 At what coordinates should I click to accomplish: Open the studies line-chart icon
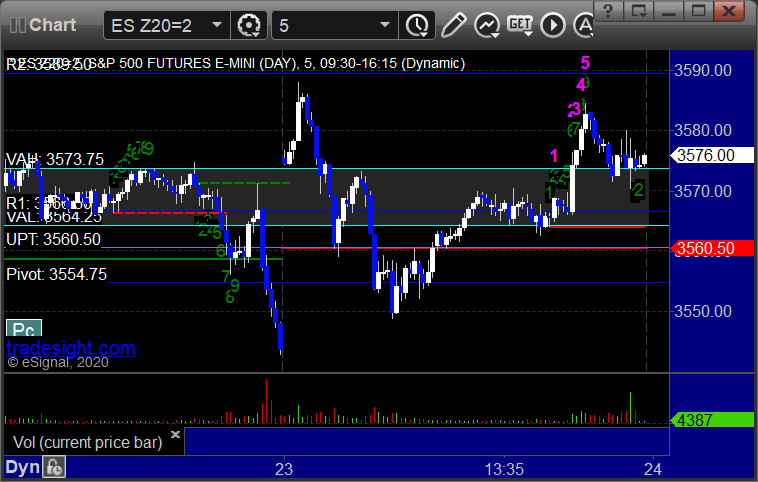click(486, 25)
